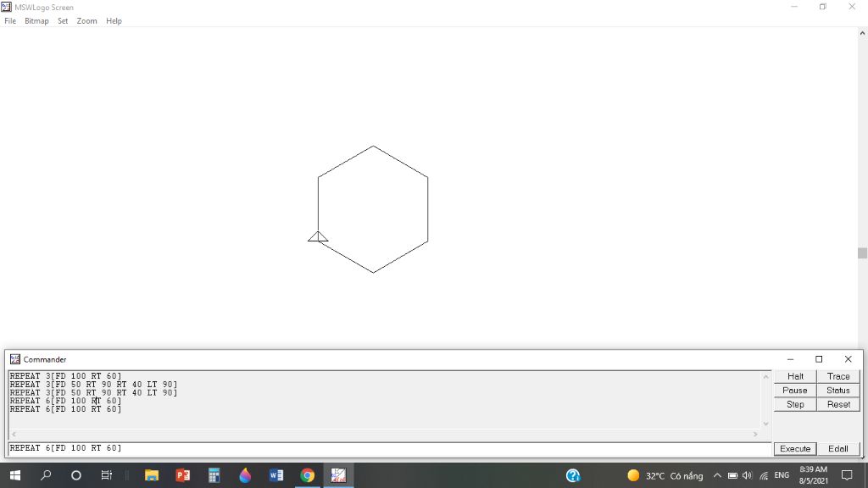Minimize the Commander window

coord(791,359)
